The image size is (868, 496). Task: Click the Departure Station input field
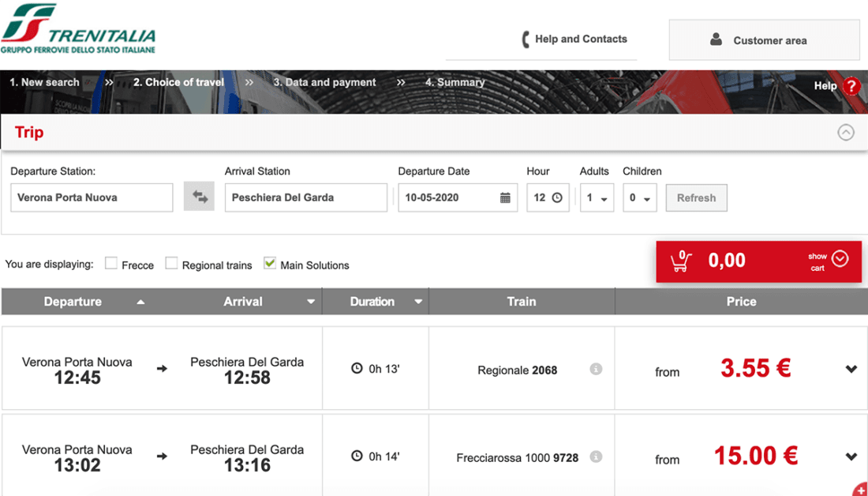tap(92, 197)
